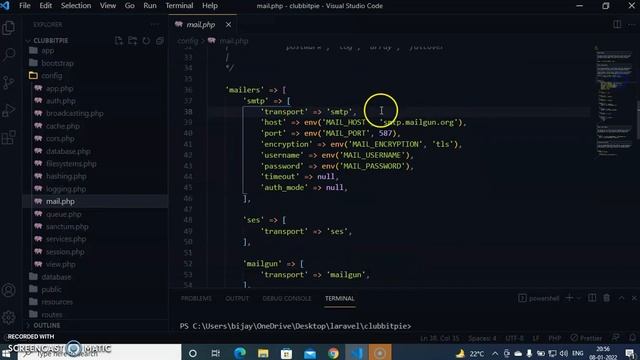The width and height of the screenshot is (640, 360).
Task: Close the terminal panel
Action: pyautogui.click(x=634, y=298)
